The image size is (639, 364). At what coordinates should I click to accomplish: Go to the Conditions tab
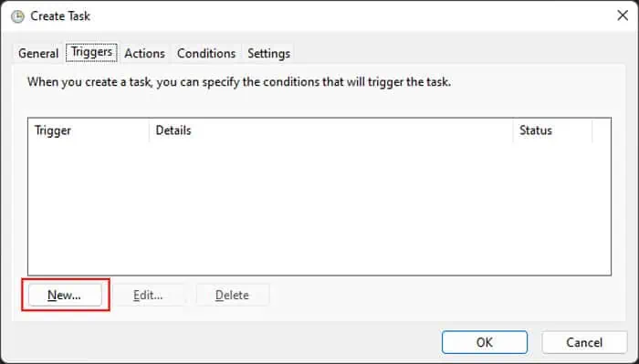[x=206, y=53]
